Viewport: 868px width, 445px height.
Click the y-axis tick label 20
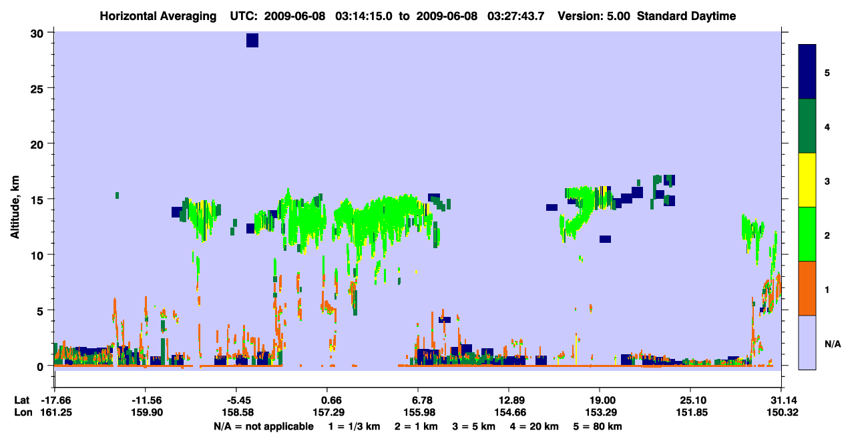click(38, 143)
